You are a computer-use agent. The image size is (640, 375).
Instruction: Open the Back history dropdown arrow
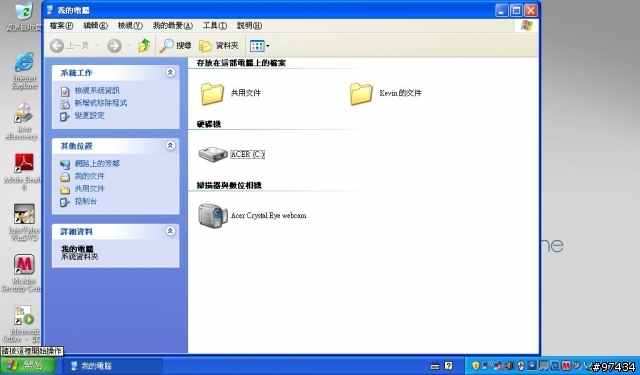coord(97,46)
